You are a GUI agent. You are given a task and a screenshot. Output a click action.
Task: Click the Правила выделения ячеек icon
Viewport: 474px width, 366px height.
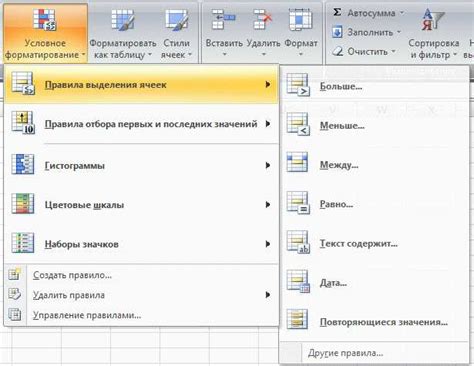(x=23, y=83)
